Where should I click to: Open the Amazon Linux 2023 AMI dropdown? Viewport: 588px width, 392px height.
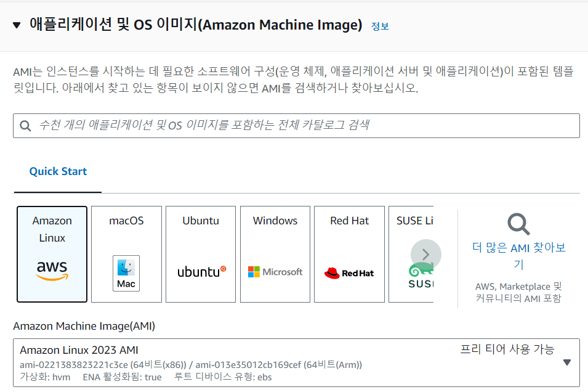click(x=296, y=362)
